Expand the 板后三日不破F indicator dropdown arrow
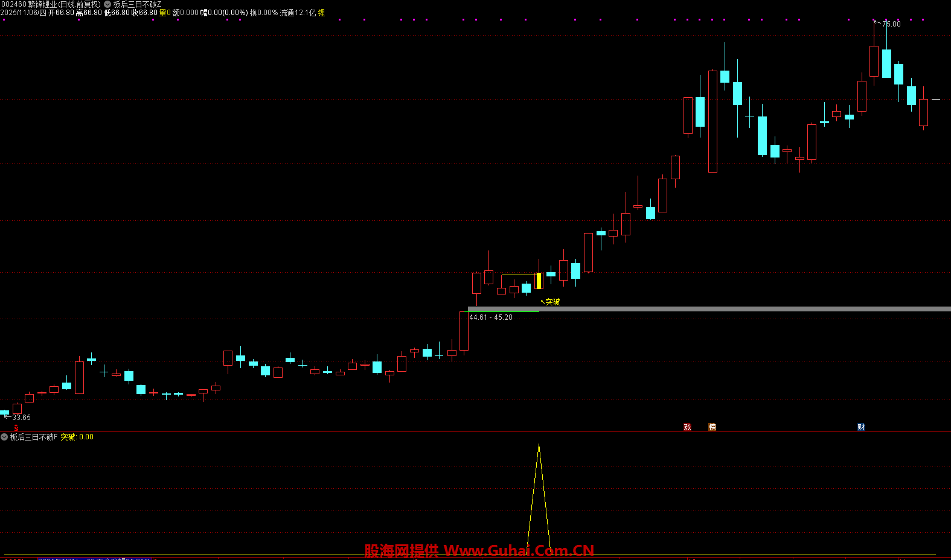 tap(4, 437)
